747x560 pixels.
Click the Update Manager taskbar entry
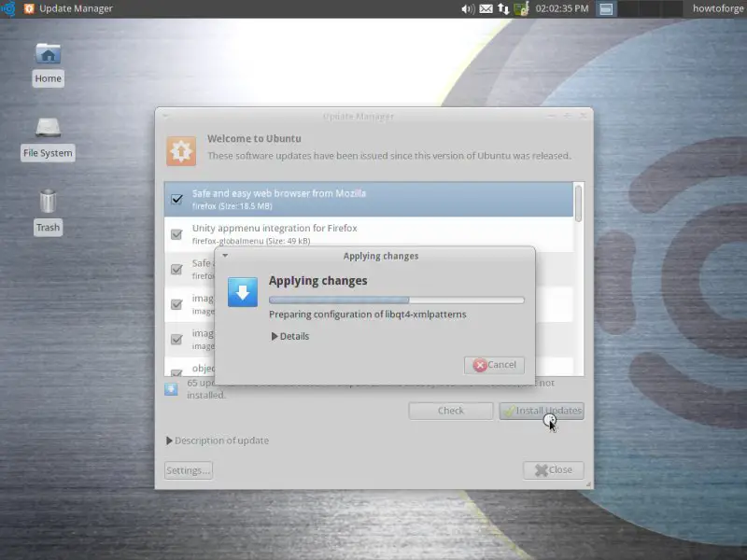(68, 8)
